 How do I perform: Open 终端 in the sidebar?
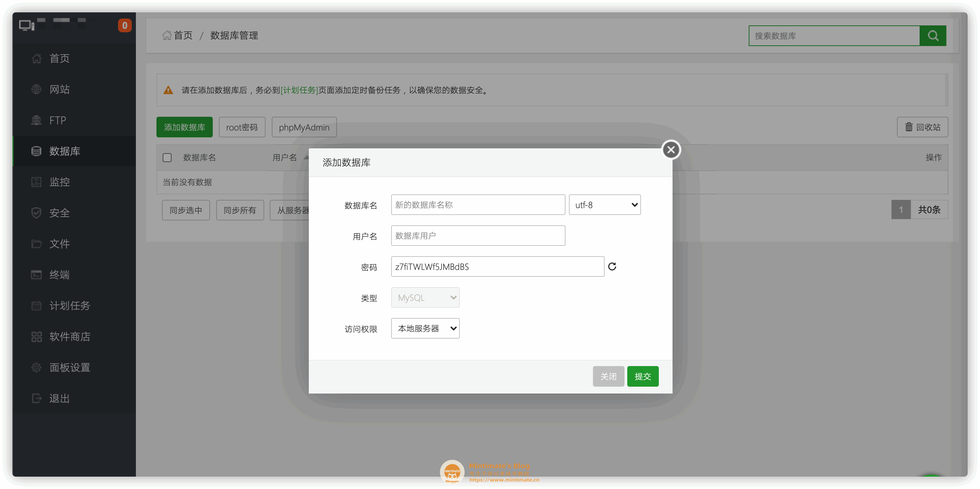[x=74, y=275]
